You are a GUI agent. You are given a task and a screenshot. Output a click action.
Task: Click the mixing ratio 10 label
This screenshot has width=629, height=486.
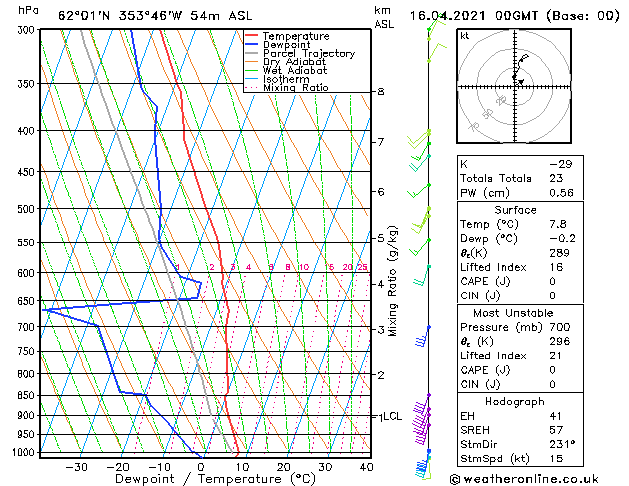pyautogui.click(x=304, y=267)
